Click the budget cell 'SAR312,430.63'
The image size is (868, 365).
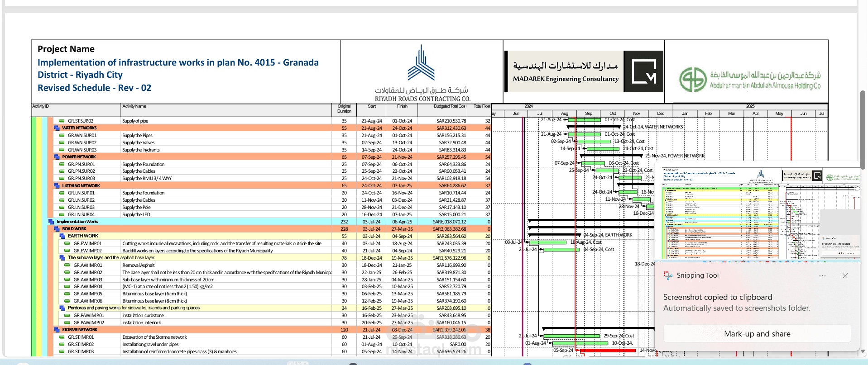tap(451, 128)
